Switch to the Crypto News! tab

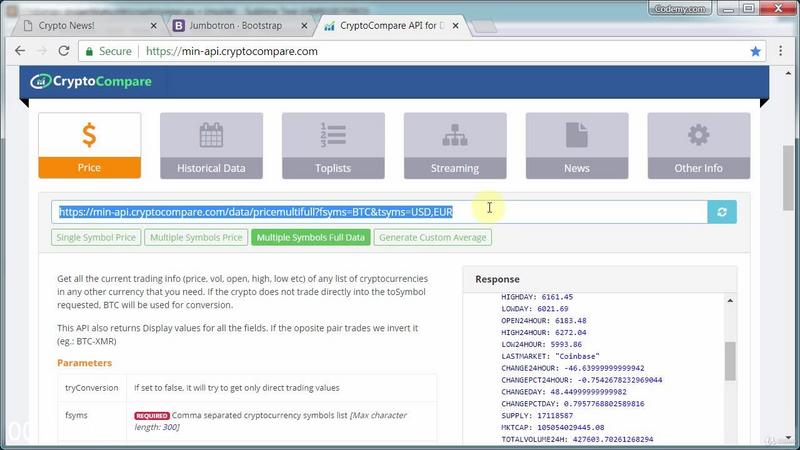[87, 26]
